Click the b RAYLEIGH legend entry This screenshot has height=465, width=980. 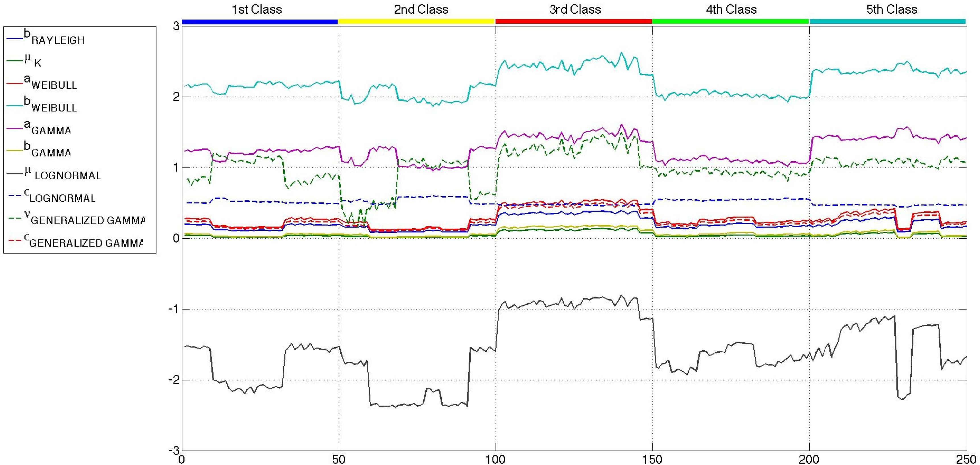53,38
